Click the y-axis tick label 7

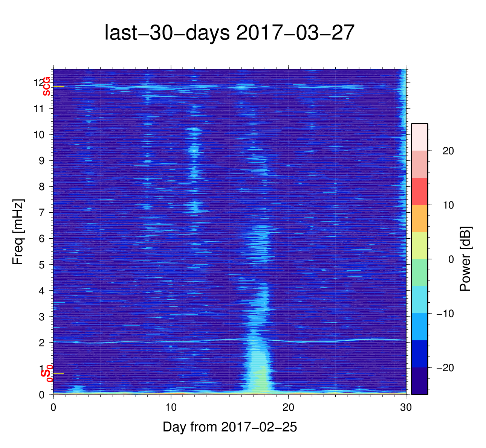click(42, 213)
